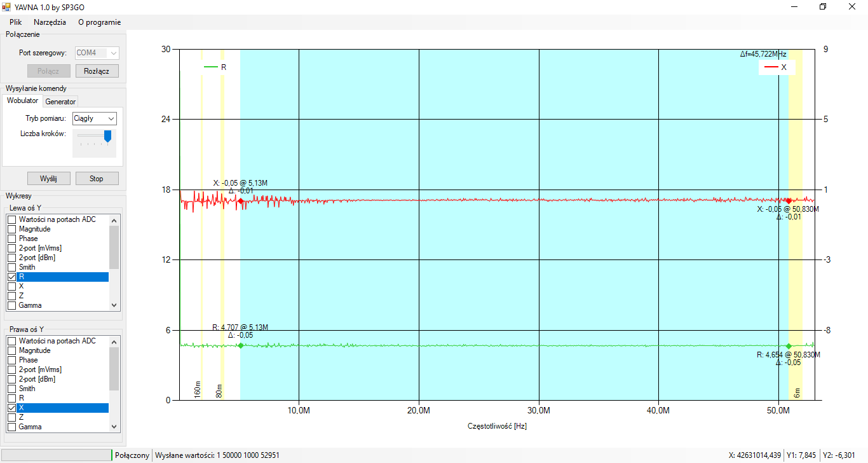Click the Stop button
This screenshot has height=463, width=868.
(x=97, y=179)
